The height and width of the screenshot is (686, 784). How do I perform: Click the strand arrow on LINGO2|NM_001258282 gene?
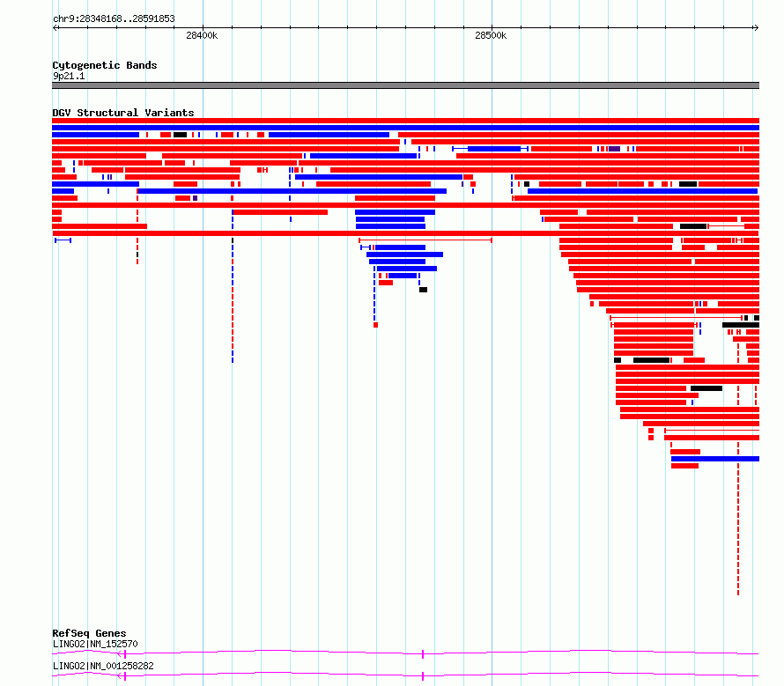pos(120,676)
